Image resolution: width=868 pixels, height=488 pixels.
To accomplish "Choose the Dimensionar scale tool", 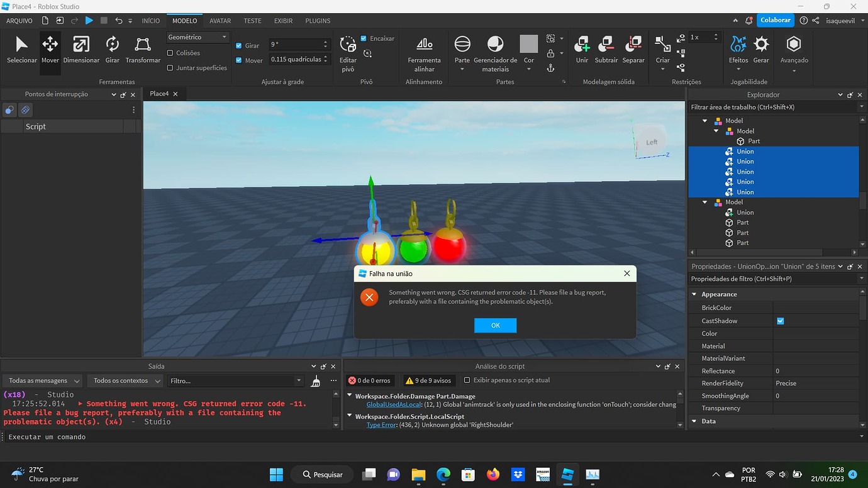I will (x=81, y=50).
